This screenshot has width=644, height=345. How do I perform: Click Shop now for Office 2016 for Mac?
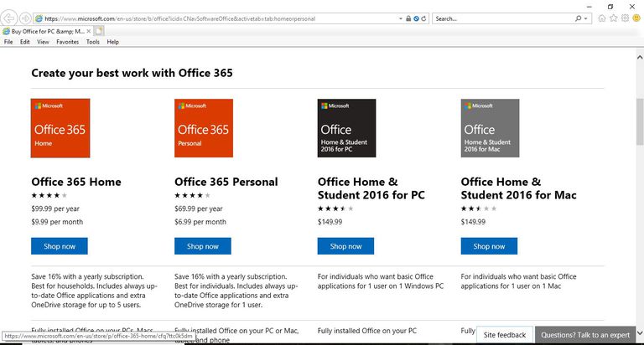click(x=489, y=246)
